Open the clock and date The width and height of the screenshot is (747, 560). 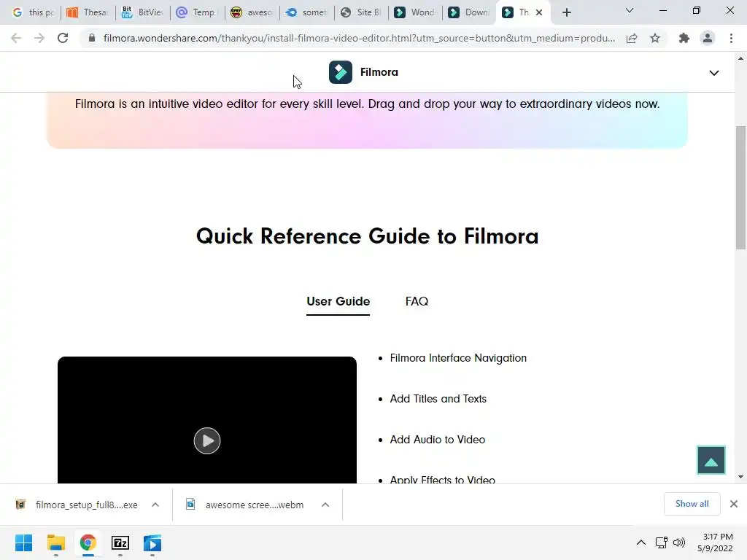(x=715, y=542)
